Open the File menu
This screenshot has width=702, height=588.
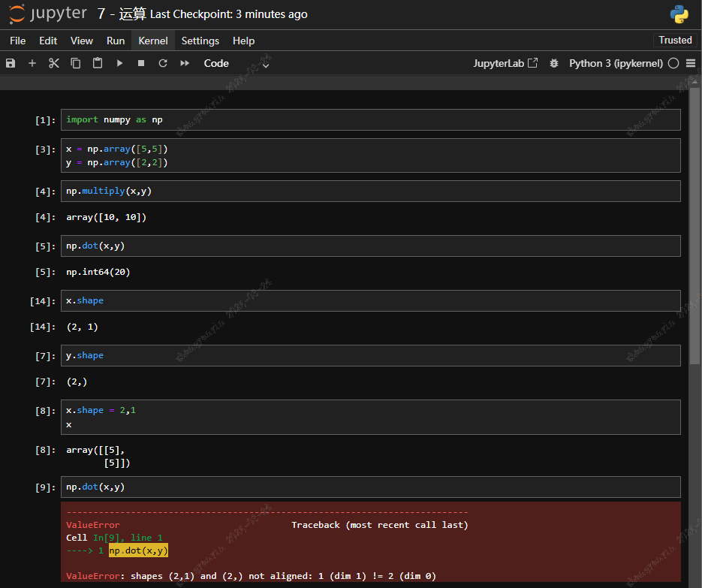[x=18, y=41]
